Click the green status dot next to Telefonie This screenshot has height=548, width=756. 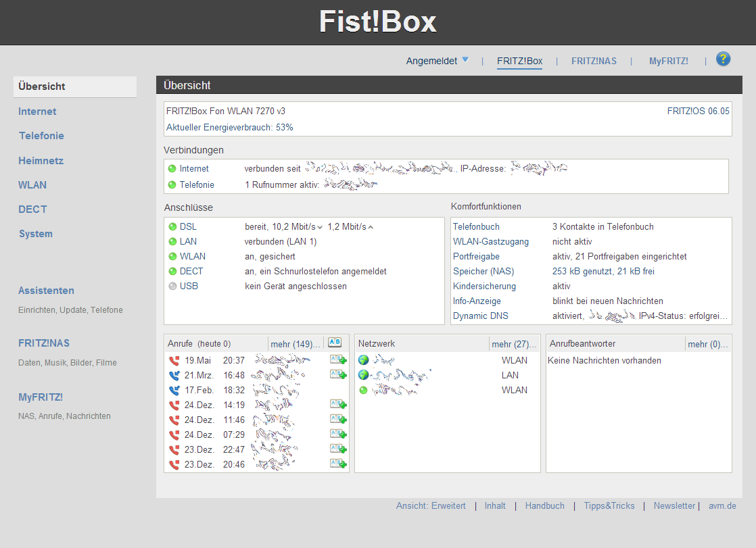172,183
